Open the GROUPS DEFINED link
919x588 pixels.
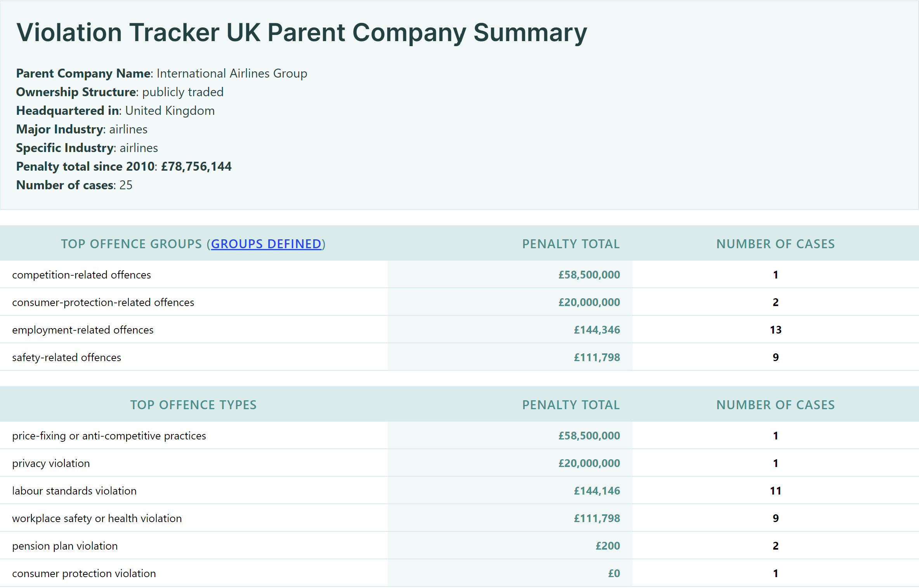(x=266, y=244)
